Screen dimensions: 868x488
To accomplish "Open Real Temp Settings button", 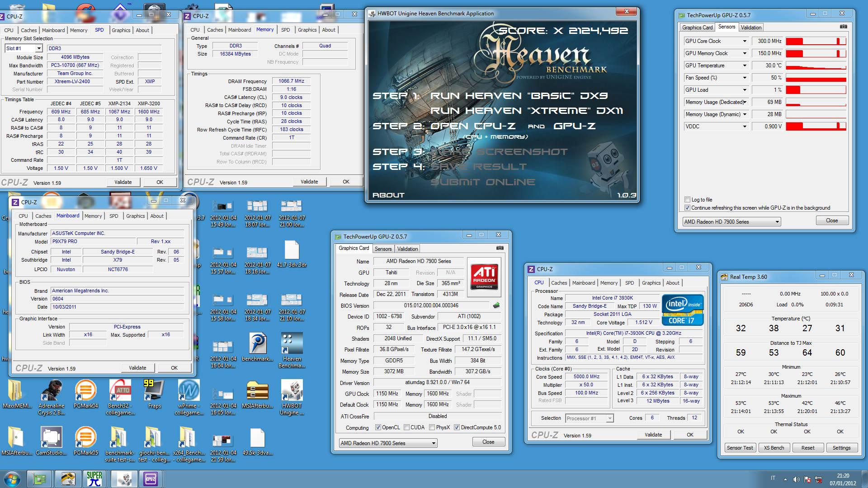I will [x=841, y=448].
